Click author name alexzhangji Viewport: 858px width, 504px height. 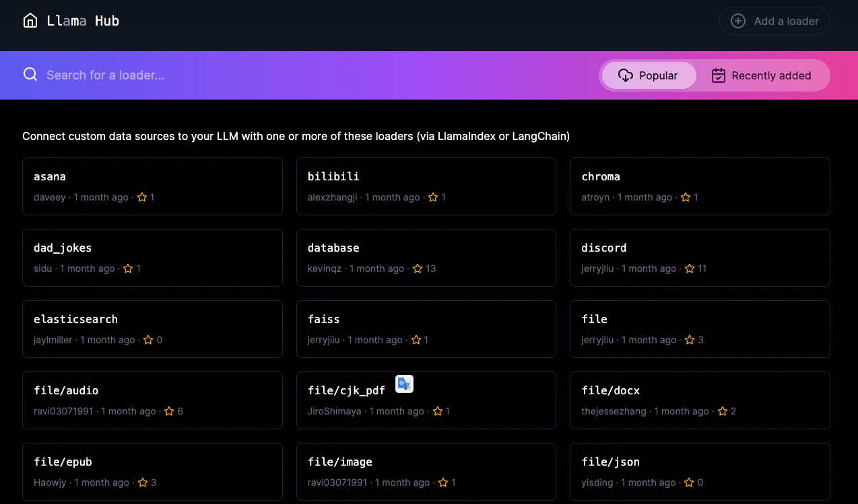click(x=333, y=197)
